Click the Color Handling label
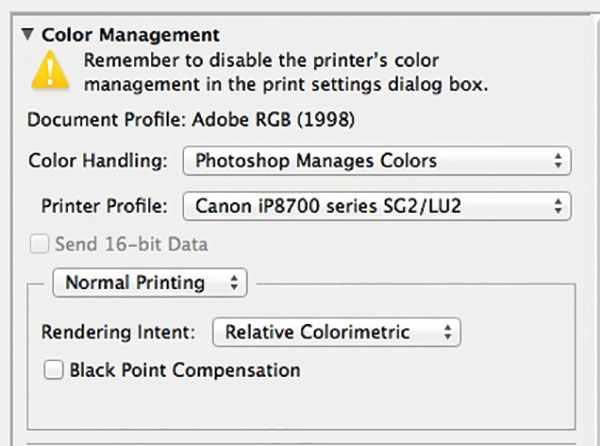Image resolution: width=600 pixels, height=446 pixels. (x=98, y=161)
